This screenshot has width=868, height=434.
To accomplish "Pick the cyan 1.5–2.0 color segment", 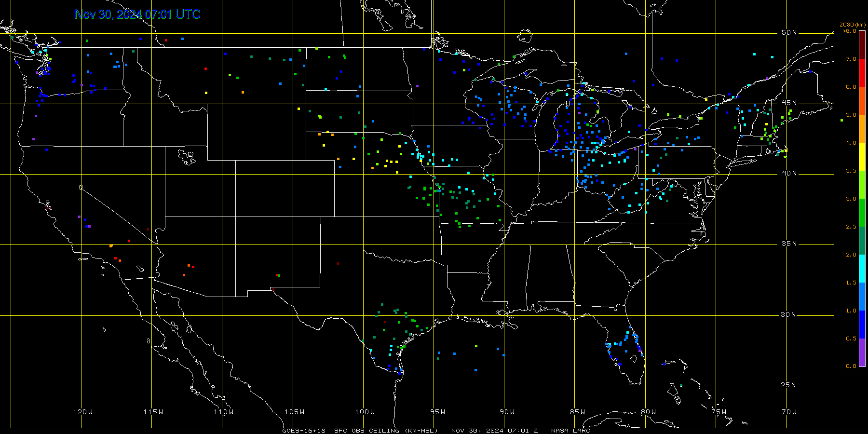I will (862, 269).
